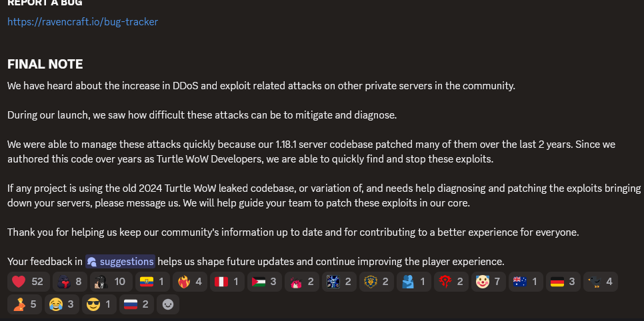
Task: Open the add reaction emoji picker
Action: click(x=168, y=304)
